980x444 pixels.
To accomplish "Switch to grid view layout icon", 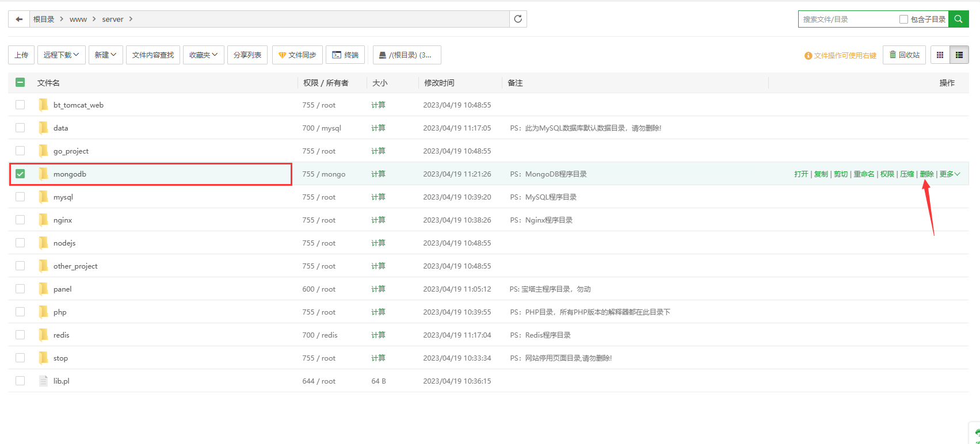I will (940, 55).
